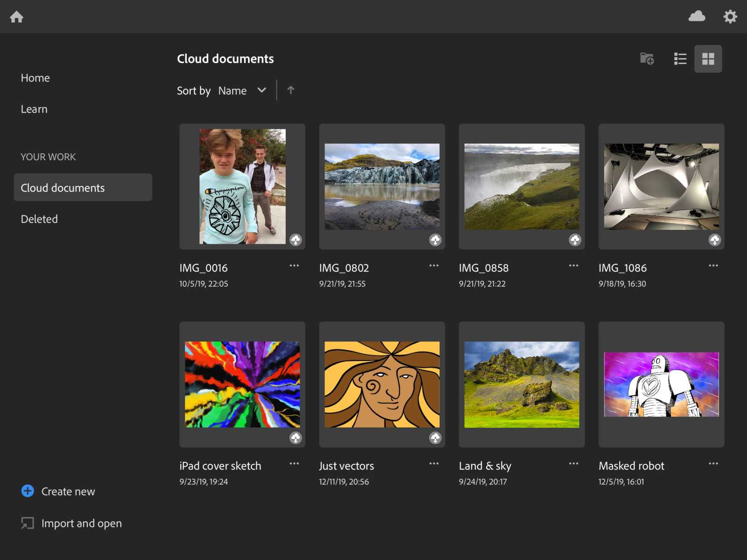
Task: Select Learn in the sidebar
Action: [34, 109]
